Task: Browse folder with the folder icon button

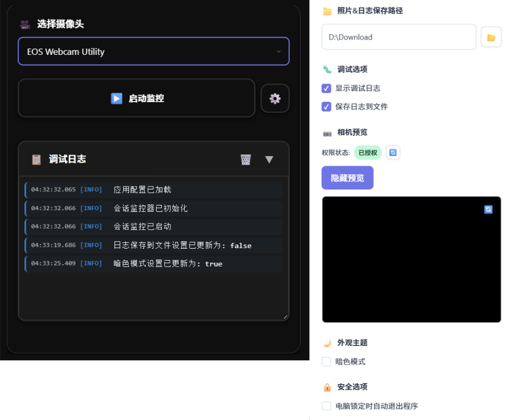Action: point(491,37)
